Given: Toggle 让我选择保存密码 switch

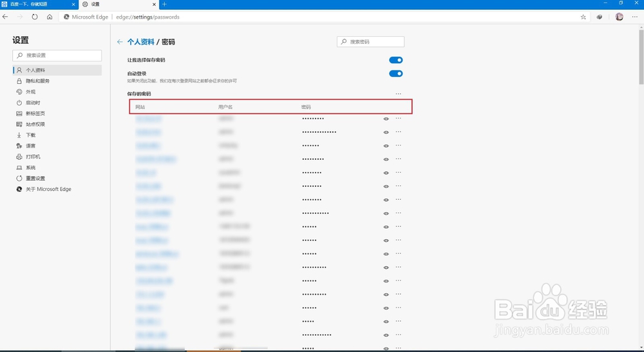Looking at the screenshot, I should point(396,60).
